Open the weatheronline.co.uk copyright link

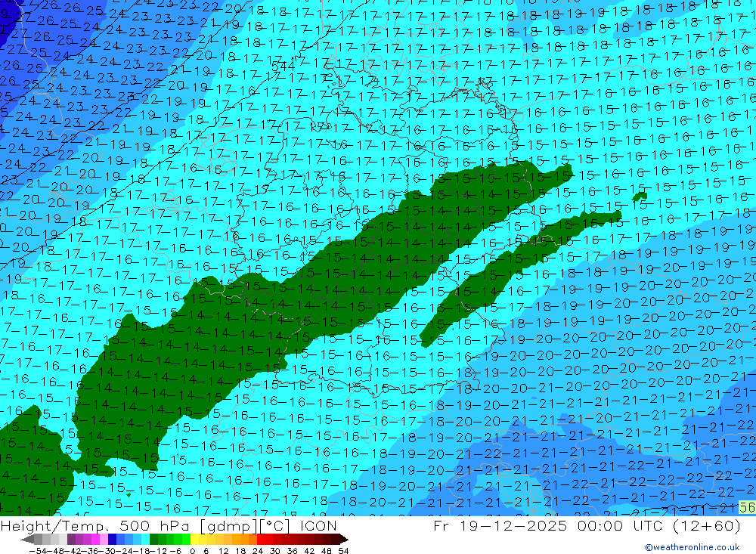click(692, 547)
